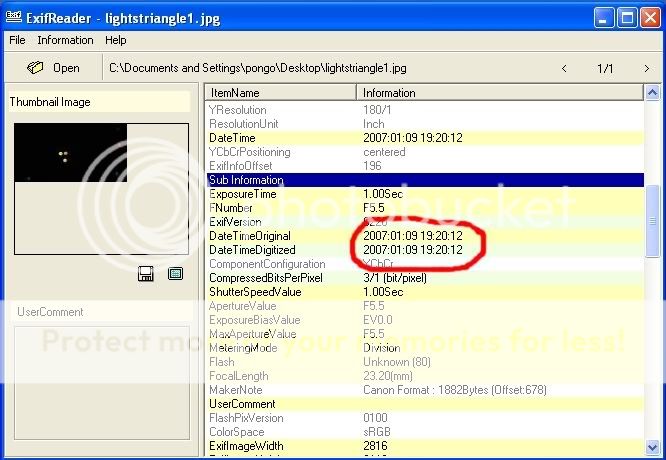Go to previous image with left arrow

[x=565, y=68]
